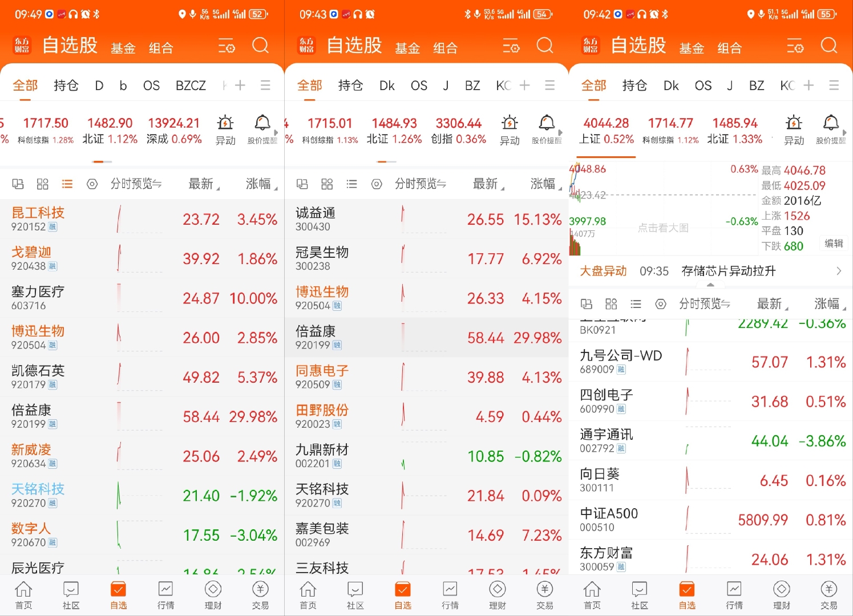Open the target circle icon in left screen toolbar
Viewport: 853px width, 616px height.
pyautogui.click(x=92, y=184)
